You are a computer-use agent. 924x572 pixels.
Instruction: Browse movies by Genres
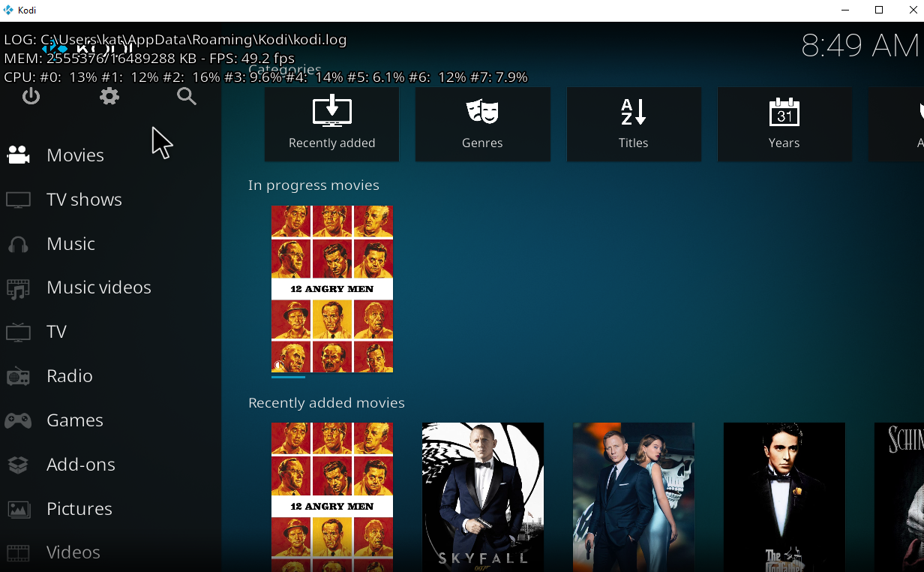(482, 124)
